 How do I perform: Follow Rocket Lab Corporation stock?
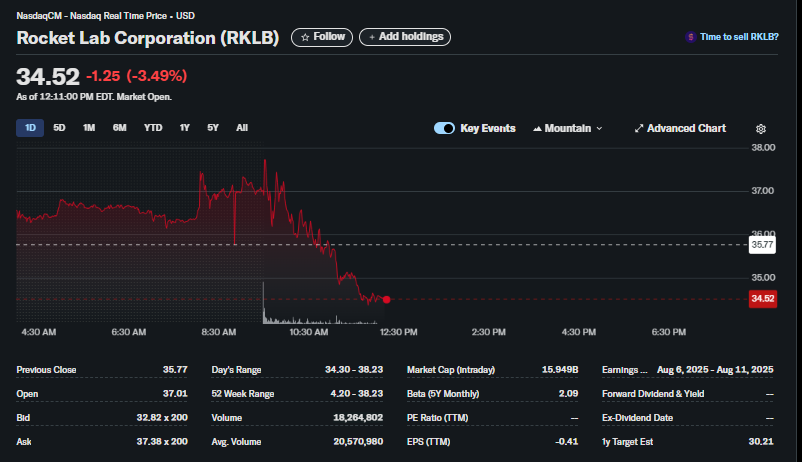(322, 37)
